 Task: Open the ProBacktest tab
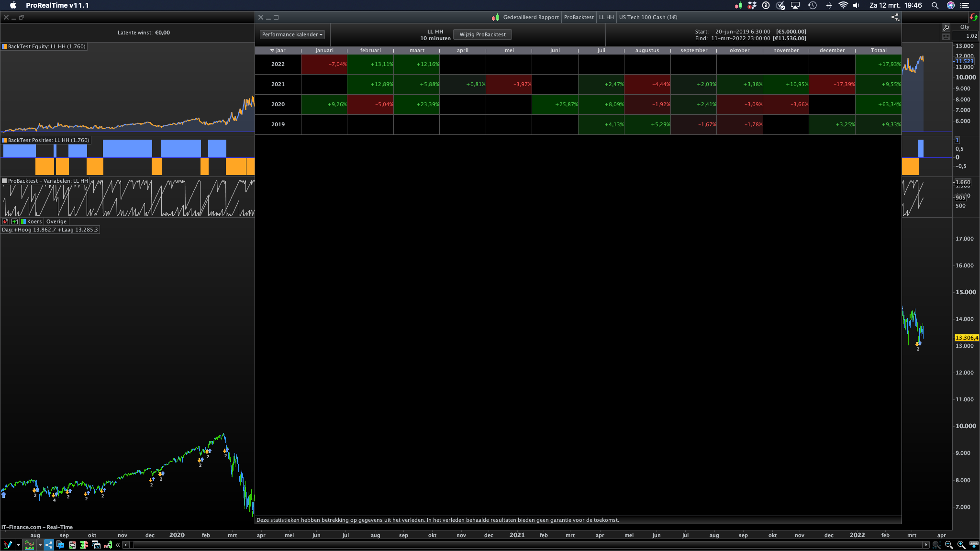click(579, 17)
